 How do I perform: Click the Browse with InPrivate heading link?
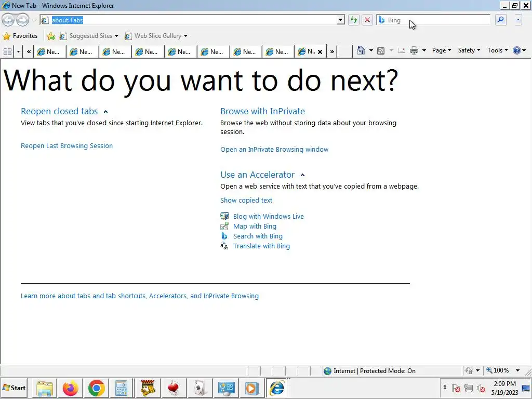262,111
